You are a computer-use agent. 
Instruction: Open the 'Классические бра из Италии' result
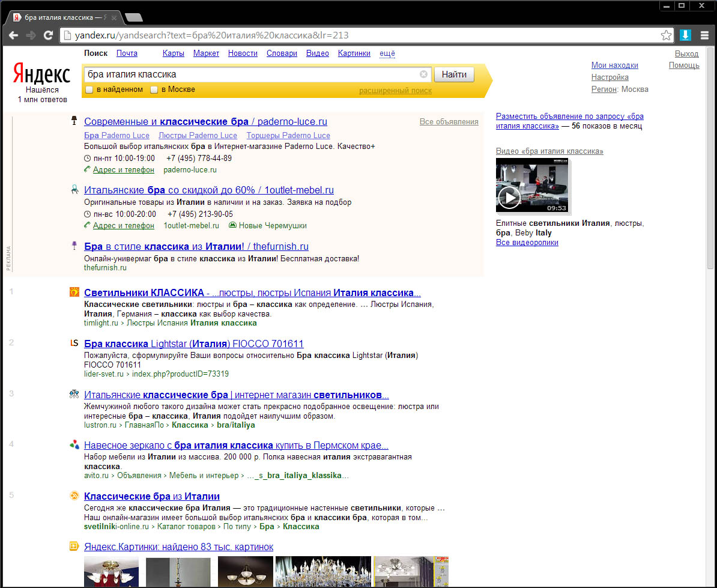tap(152, 496)
